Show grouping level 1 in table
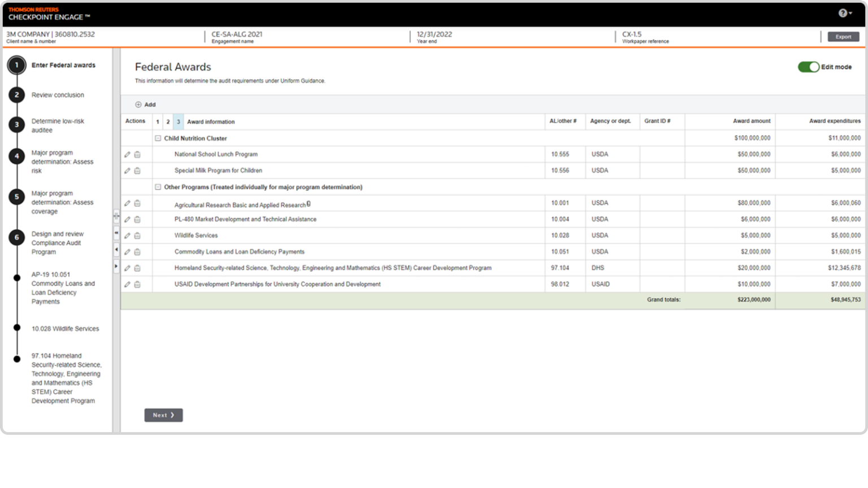868x488 pixels. (x=158, y=122)
